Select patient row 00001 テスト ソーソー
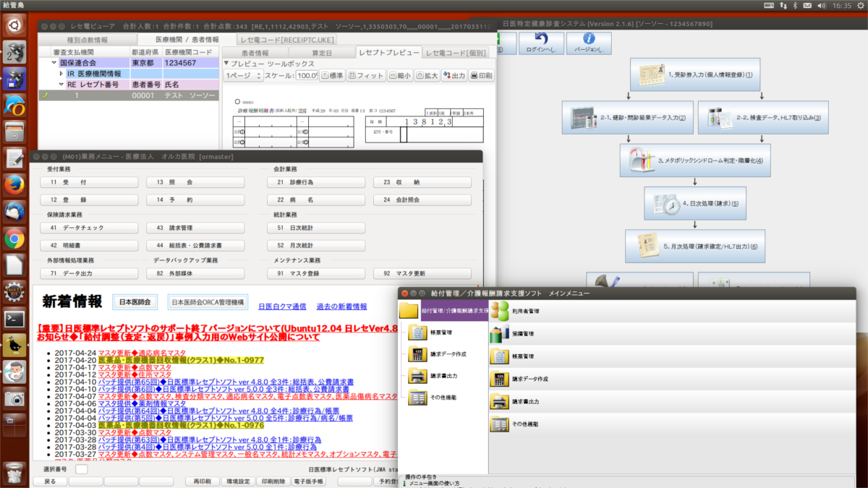This screenshot has height=488, width=868. [128, 95]
